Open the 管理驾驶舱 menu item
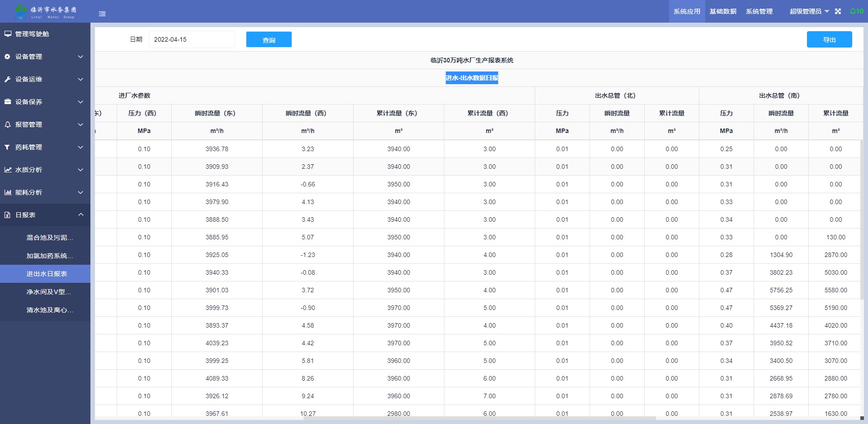 pos(45,34)
